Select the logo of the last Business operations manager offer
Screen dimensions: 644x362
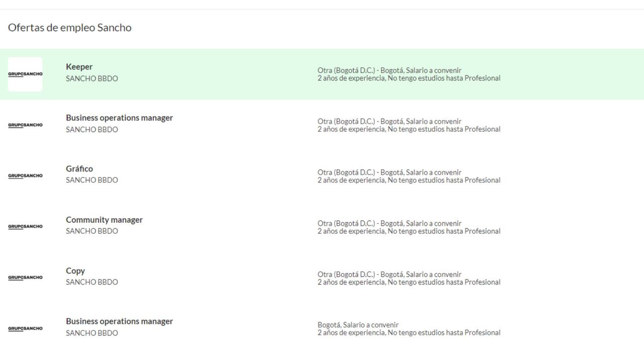pyautogui.click(x=25, y=328)
